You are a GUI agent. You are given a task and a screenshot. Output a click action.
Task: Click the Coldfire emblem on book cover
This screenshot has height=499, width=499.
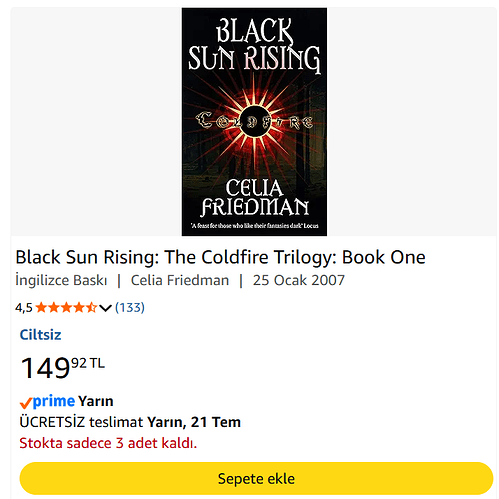(254, 121)
